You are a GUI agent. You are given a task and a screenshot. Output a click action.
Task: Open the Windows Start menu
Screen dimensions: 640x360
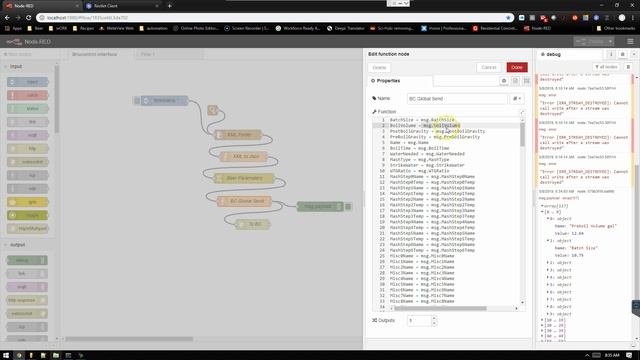(6, 355)
